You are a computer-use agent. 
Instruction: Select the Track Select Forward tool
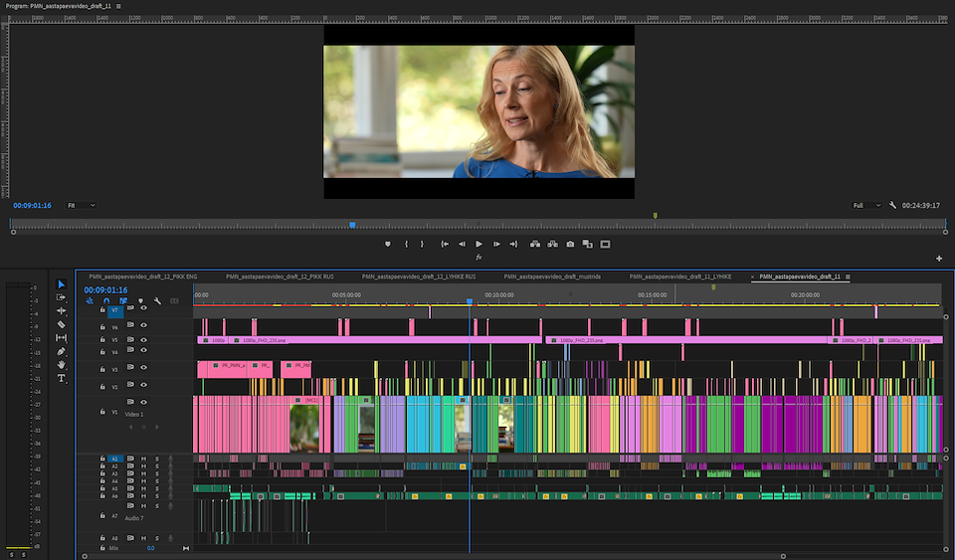(61, 297)
